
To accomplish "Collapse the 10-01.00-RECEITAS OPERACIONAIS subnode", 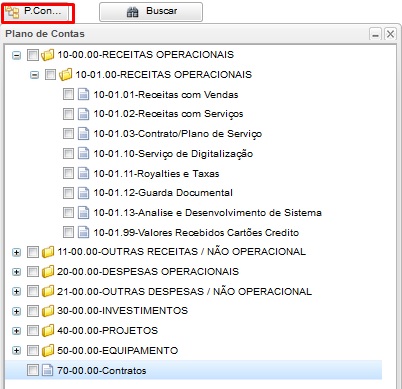I will click(34, 75).
